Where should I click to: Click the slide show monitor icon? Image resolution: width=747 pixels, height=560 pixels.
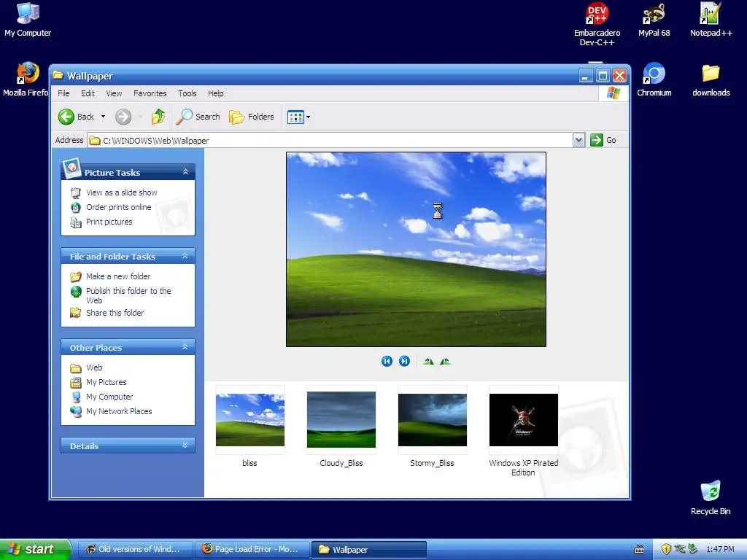tap(76, 192)
